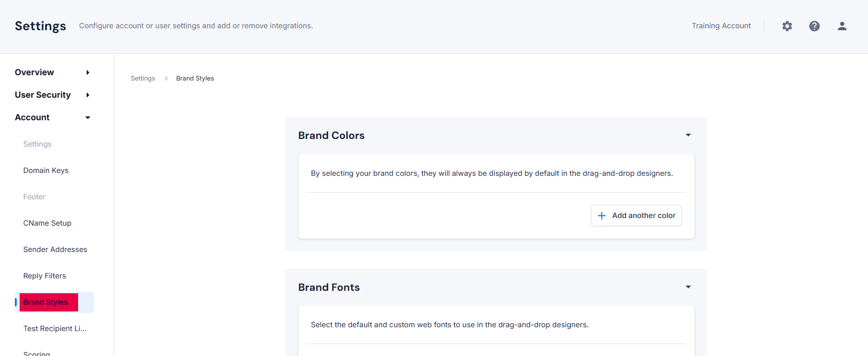Collapse the Brand Fonts panel
Image resolution: width=868 pixels, height=356 pixels.
[x=688, y=287]
